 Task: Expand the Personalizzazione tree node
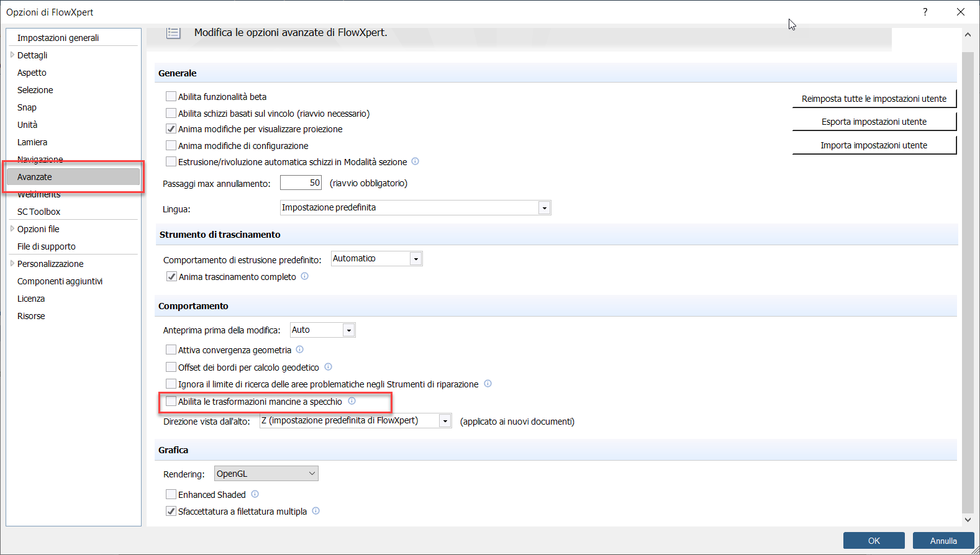click(12, 263)
